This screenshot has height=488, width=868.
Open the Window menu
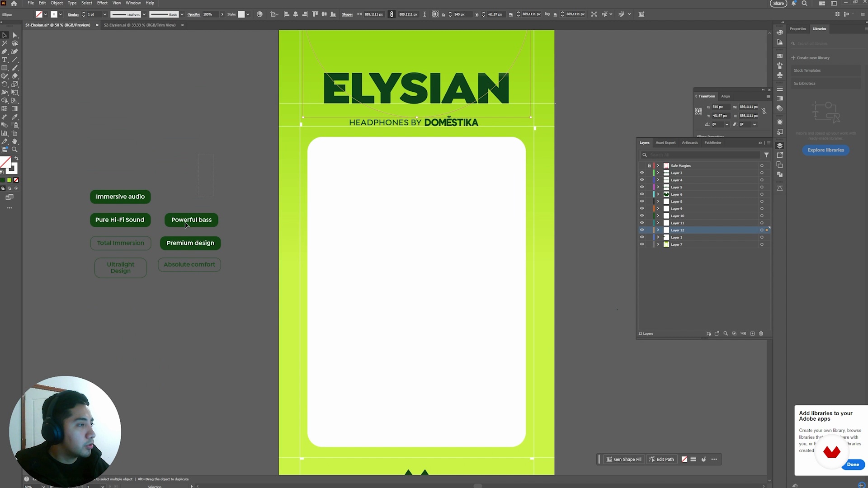[x=133, y=3]
